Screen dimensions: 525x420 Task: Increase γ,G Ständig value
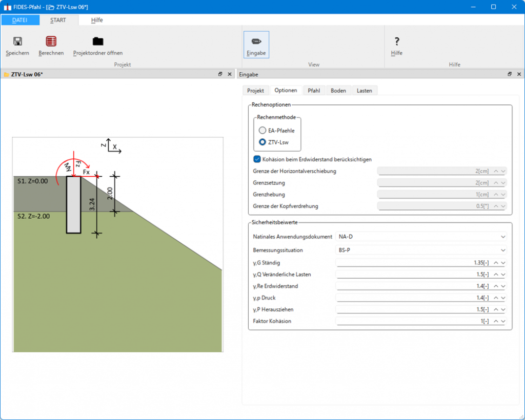click(496, 263)
